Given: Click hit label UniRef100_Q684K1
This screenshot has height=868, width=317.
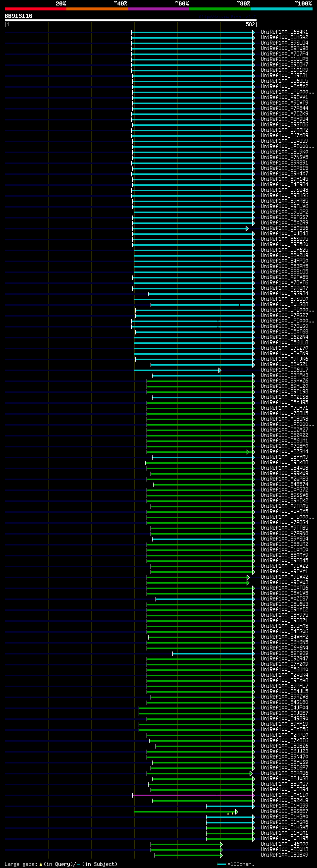Looking at the screenshot, I should point(284,32).
